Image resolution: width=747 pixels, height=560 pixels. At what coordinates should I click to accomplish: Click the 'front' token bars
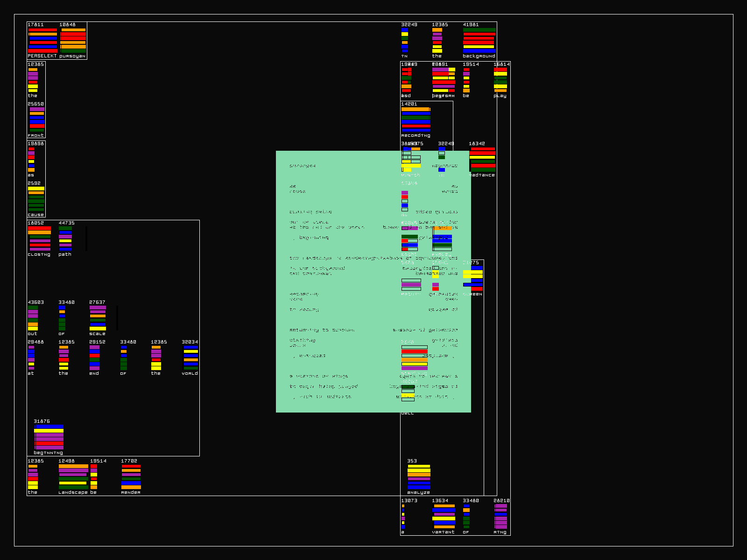point(37,119)
